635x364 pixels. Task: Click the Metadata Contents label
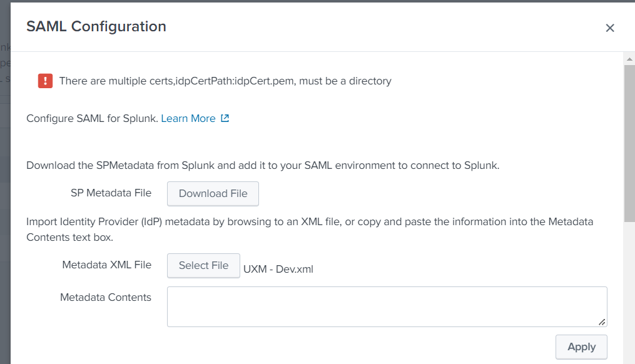coord(106,297)
